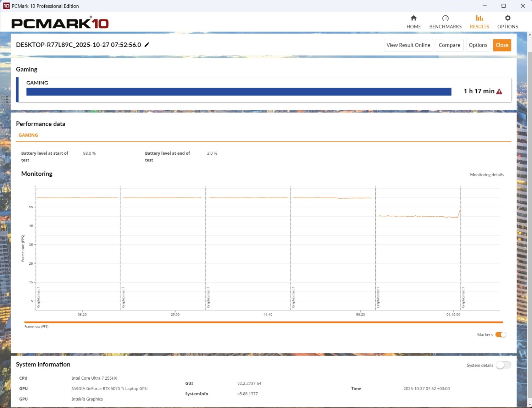The height and width of the screenshot is (408, 532).
Task: Click the red warning triangle beside 1 h 17 min
Action: [x=499, y=92]
